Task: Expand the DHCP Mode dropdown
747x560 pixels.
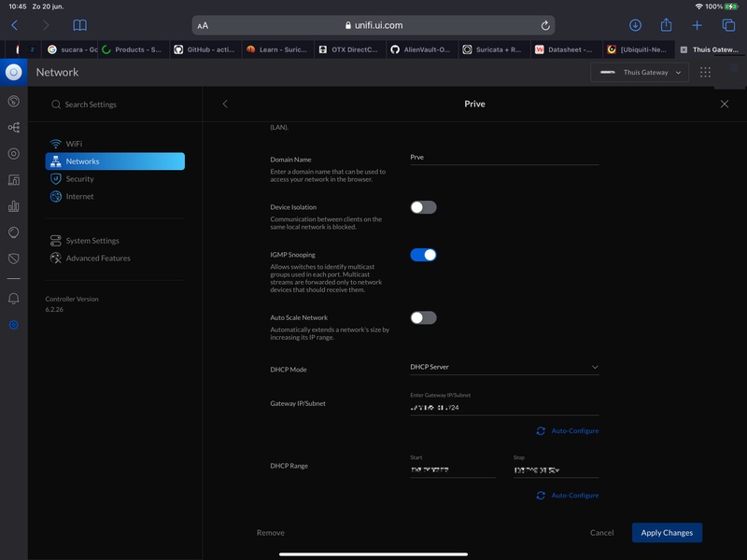Action: coord(504,368)
